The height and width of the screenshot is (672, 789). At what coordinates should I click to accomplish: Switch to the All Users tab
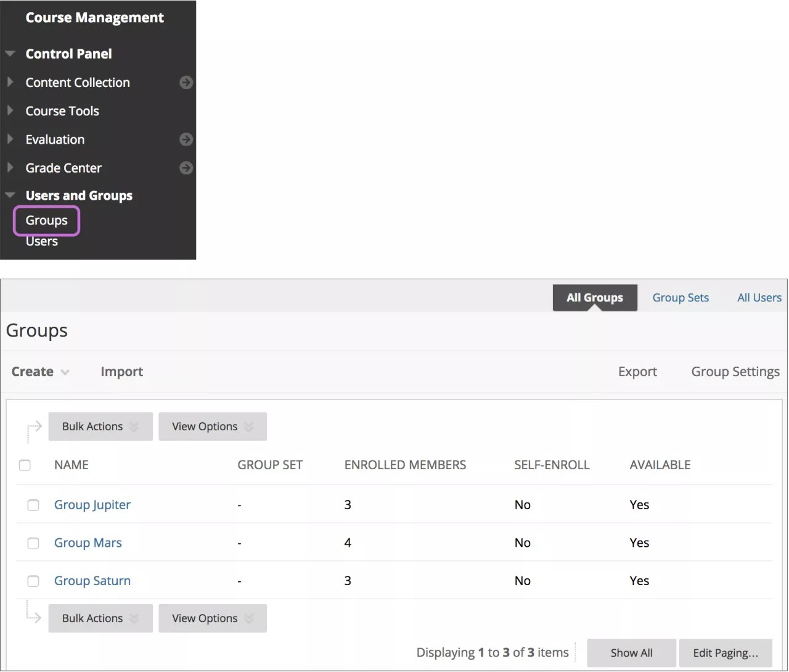[759, 297]
